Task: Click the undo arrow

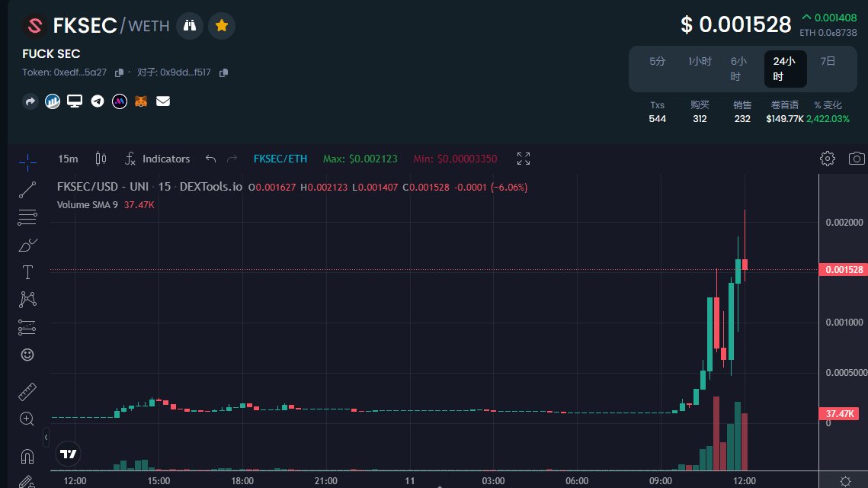Action: (210, 159)
